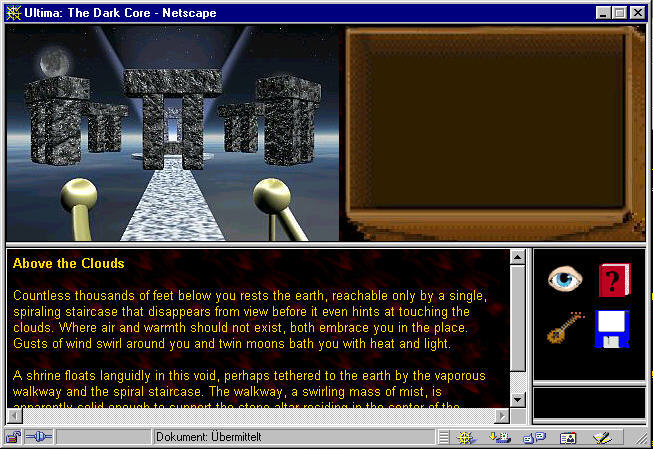
Task: Click the black message box below icons
Action: [589, 403]
